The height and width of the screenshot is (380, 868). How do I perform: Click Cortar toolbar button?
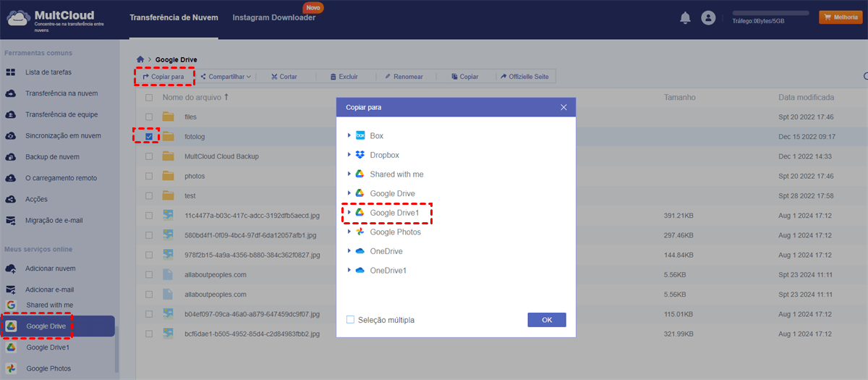pyautogui.click(x=284, y=76)
